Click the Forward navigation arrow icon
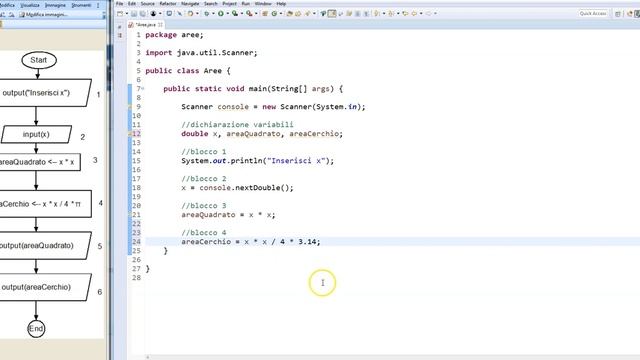The image size is (640, 360). coord(428,13)
